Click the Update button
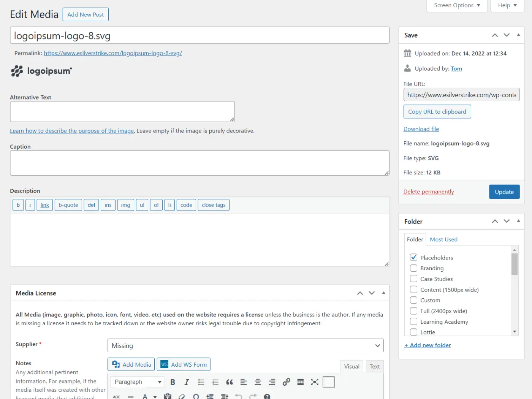Image resolution: width=532 pixels, height=399 pixels. [x=504, y=192]
